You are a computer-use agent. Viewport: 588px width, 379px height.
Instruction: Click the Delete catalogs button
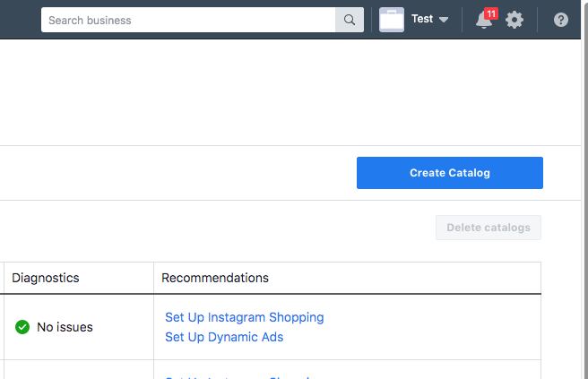tap(489, 228)
